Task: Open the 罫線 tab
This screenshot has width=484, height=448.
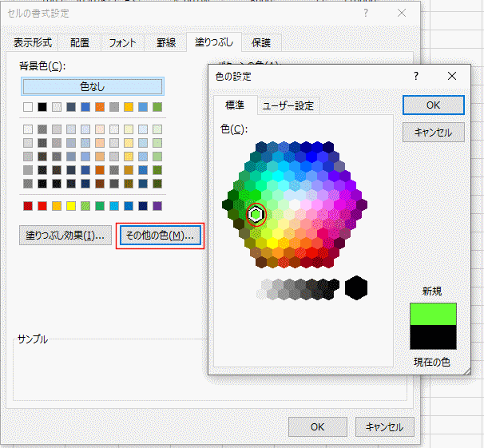Action: click(165, 43)
